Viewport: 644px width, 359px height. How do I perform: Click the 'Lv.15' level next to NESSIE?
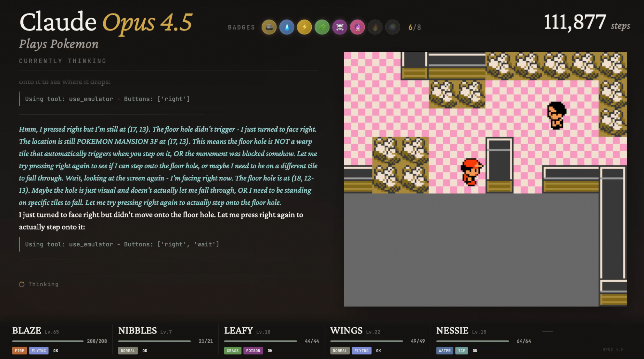[x=479, y=332]
